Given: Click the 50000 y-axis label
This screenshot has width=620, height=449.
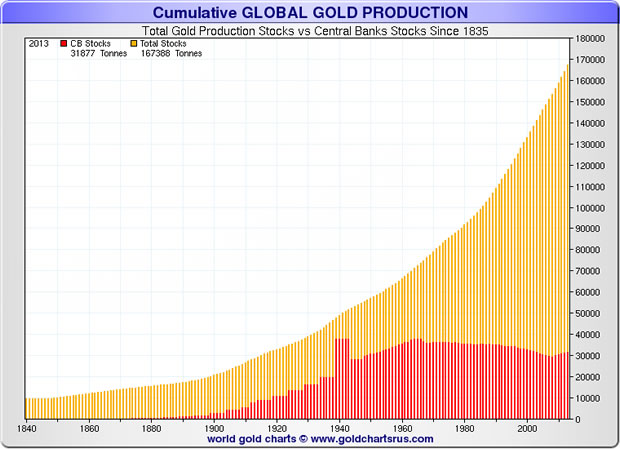Looking at the screenshot, I should [x=586, y=313].
